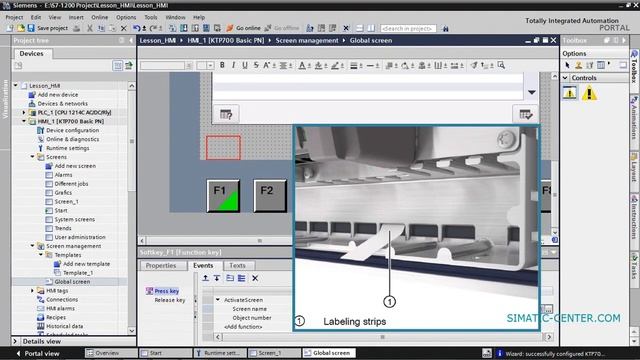Image resolution: width=640 pixels, height=360 pixels.
Task: Open the Different jobs screen
Action: pyautogui.click(x=67, y=184)
